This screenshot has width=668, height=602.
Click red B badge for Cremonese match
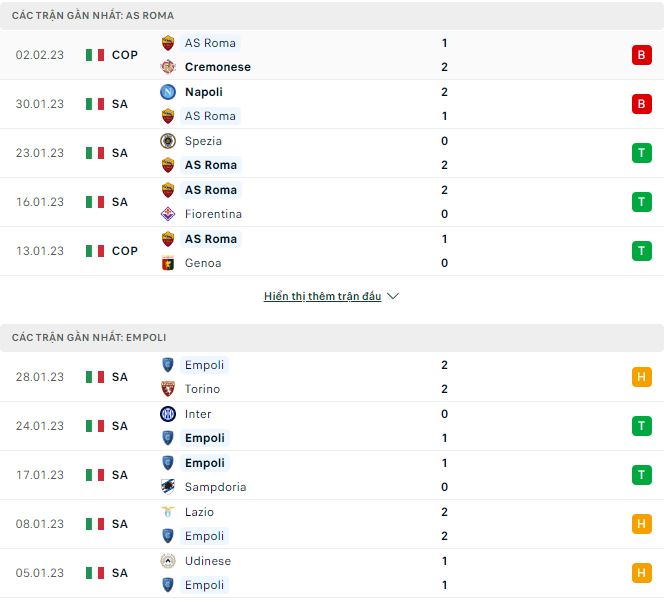point(641,55)
